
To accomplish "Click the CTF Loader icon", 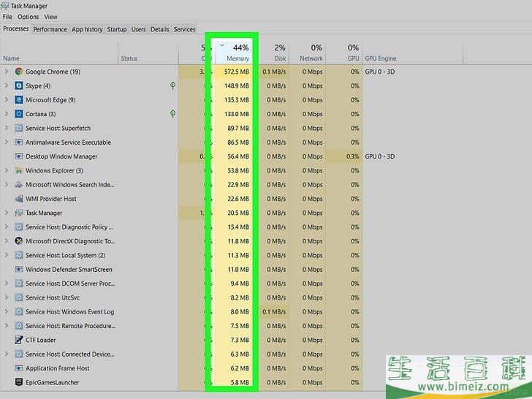I will (x=19, y=340).
